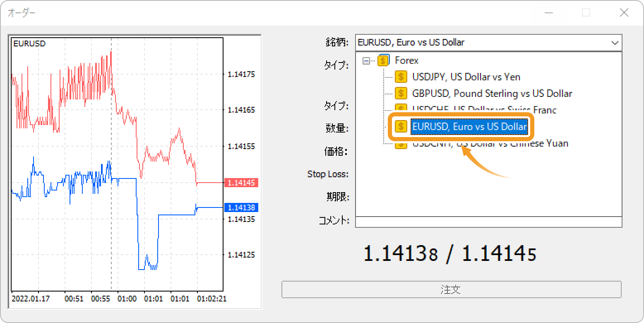This screenshot has width=644, height=323.
Task: Click the 銘柄 label
Action: 337,42
